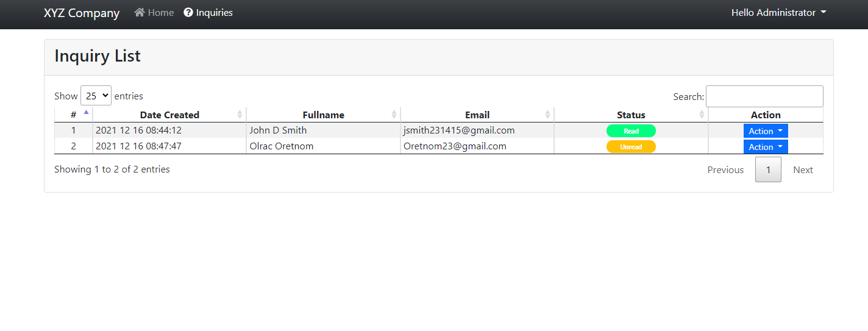This screenshot has height=331, width=868.
Task: Go to the Home nav link
Action: (154, 12)
